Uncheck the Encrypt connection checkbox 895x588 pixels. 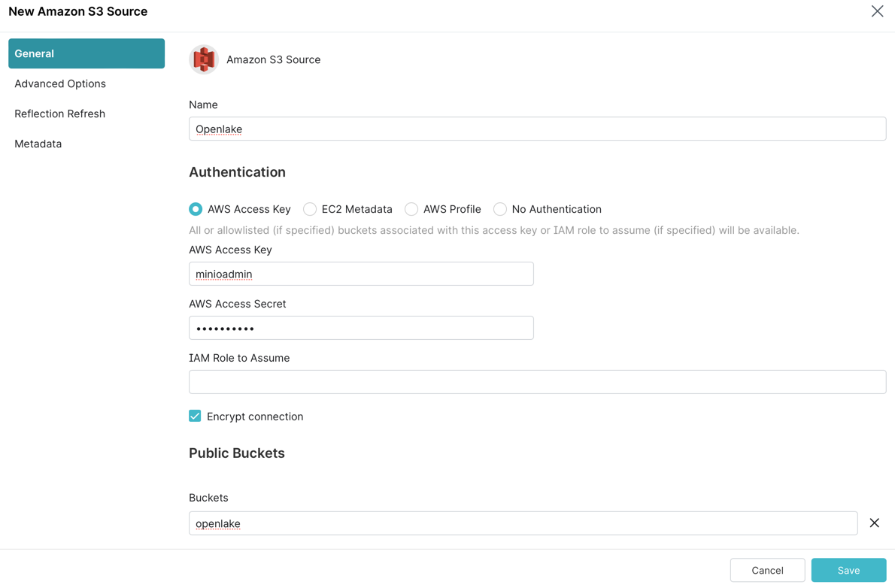(x=195, y=417)
